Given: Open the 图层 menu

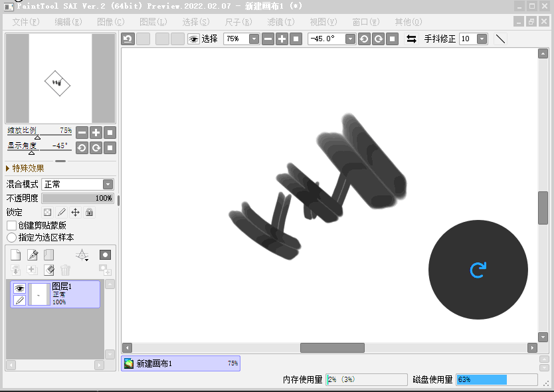Looking at the screenshot, I should point(153,22).
